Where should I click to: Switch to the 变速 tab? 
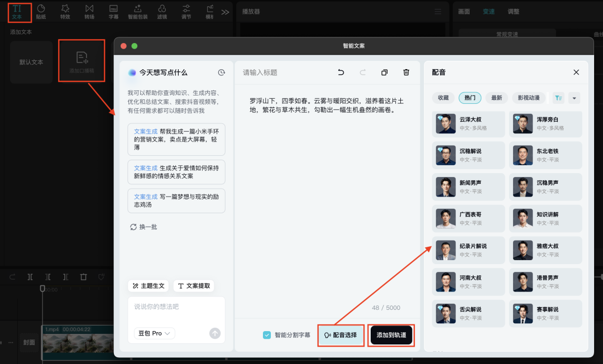click(x=489, y=11)
